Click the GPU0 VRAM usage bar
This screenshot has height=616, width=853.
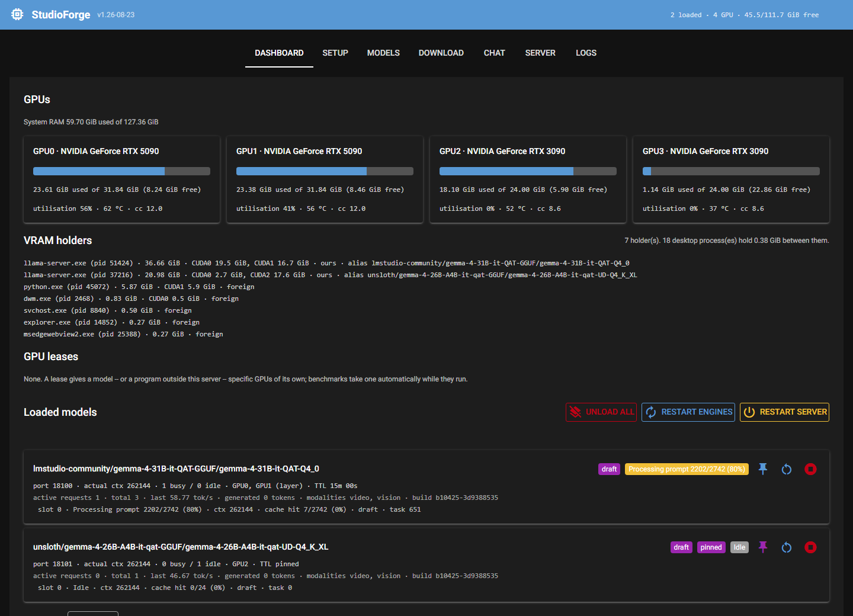(x=121, y=171)
